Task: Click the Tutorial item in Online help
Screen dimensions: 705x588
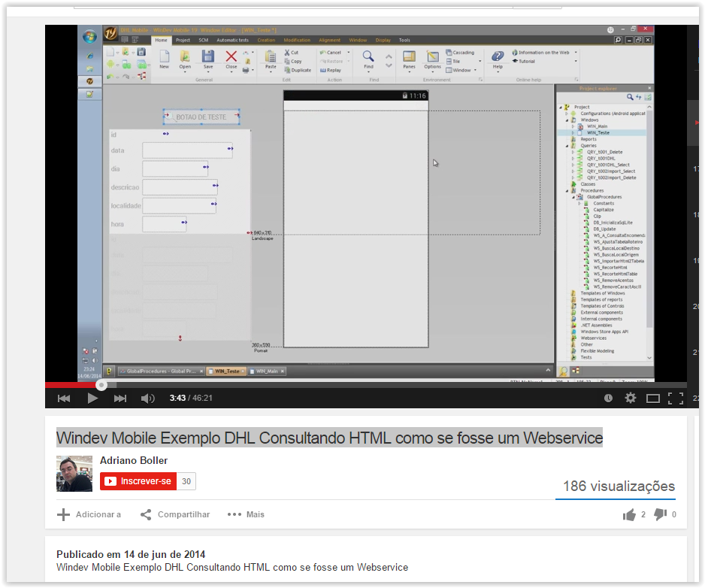Action: pyautogui.click(x=523, y=61)
